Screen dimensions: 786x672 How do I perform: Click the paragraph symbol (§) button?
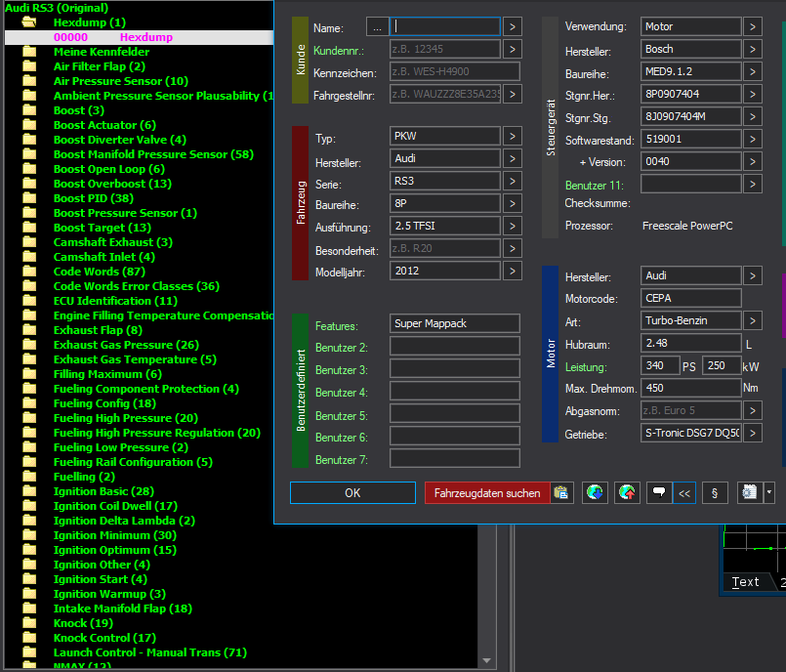(715, 493)
